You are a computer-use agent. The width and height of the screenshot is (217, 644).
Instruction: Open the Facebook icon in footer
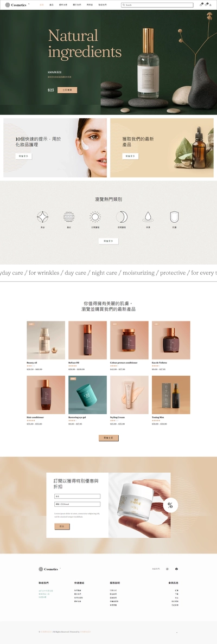(x=177, y=569)
